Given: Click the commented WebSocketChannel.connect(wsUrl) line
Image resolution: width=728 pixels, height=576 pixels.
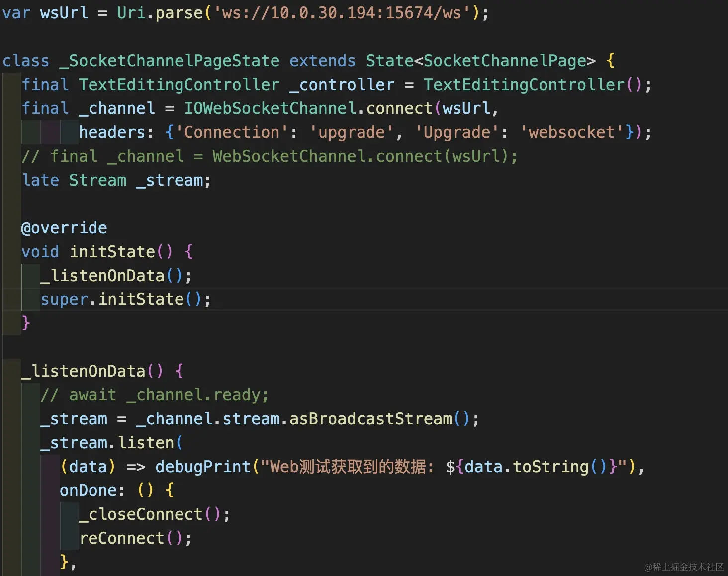Looking at the screenshot, I should tap(270, 156).
